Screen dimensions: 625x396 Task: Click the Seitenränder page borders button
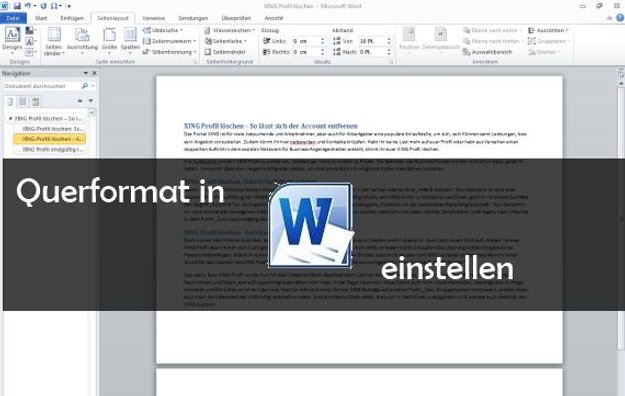point(225,52)
